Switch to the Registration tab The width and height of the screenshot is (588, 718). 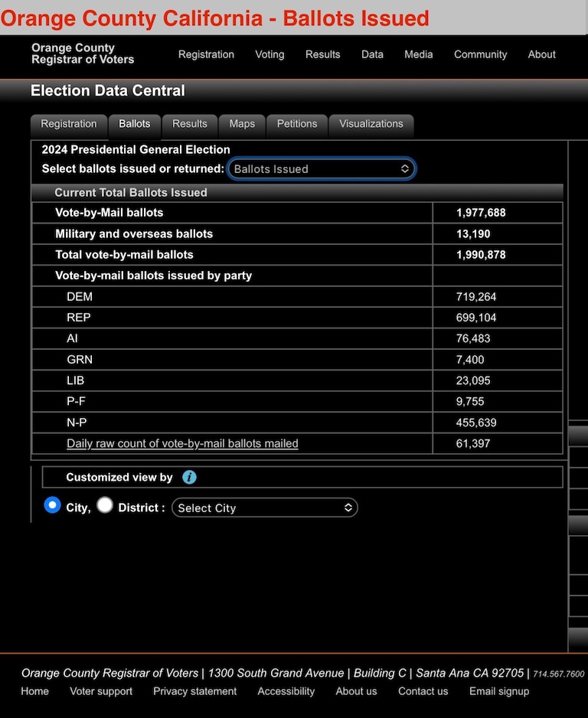69,124
